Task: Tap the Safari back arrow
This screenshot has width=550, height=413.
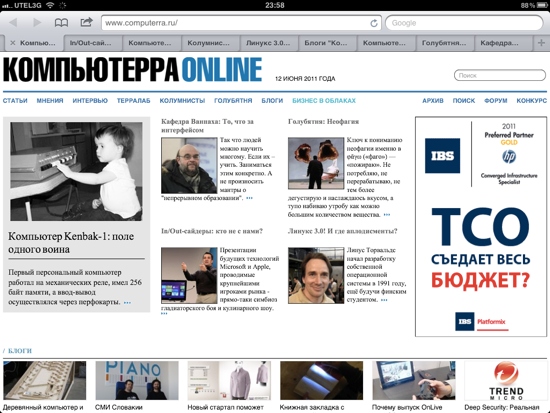Action: [14, 23]
